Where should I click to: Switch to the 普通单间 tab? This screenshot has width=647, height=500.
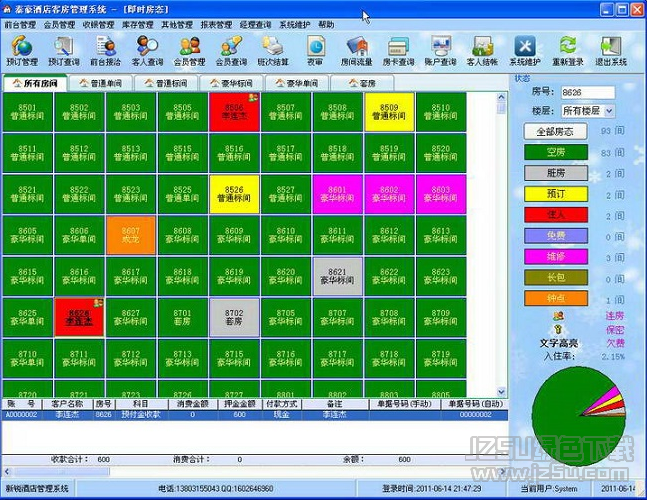(x=101, y=83)
